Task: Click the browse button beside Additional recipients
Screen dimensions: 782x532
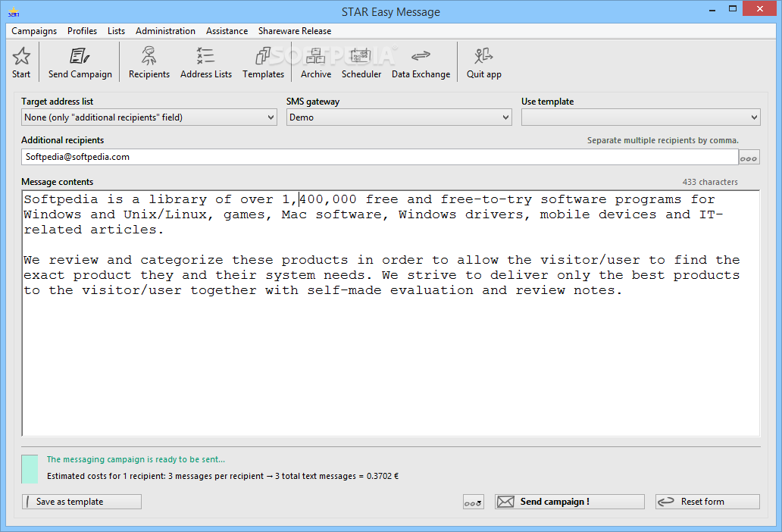Action: coord(749,158)
